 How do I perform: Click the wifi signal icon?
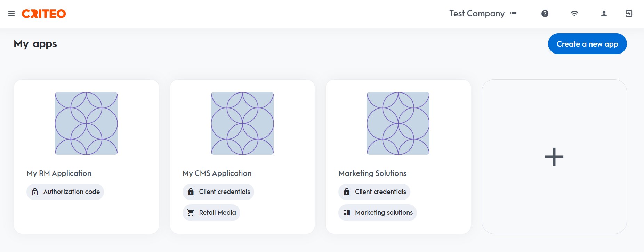(574, 14)
